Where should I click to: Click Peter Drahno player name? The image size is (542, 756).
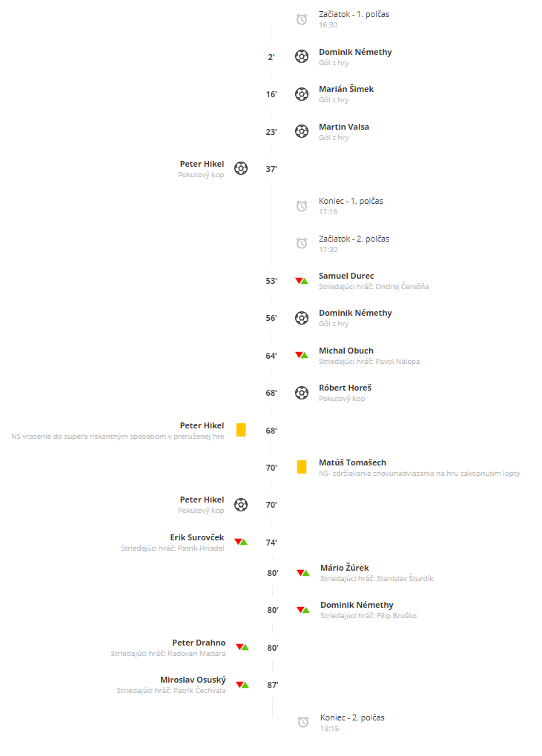[199, 643]
